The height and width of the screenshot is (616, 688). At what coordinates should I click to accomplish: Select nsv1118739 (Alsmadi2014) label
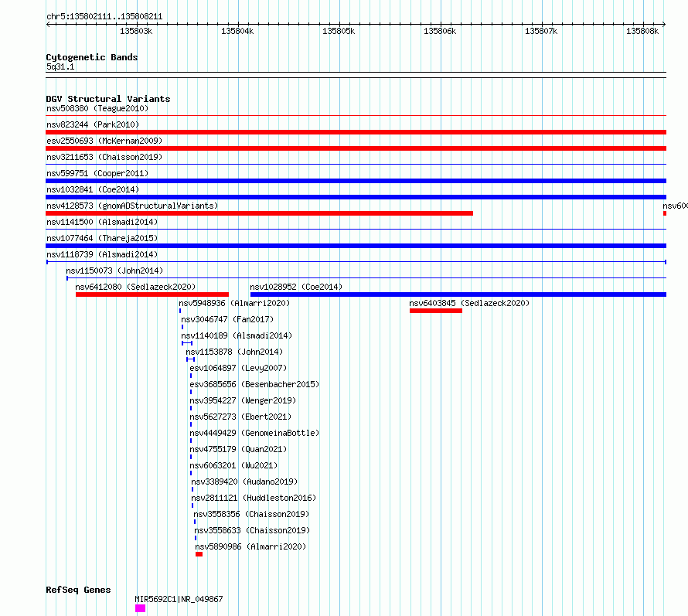(x=102, y=254)
